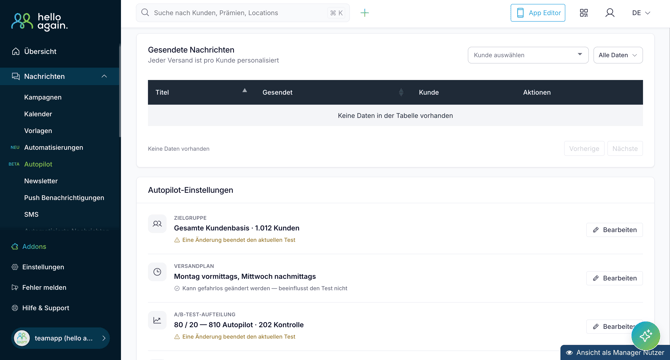
Task: Click the Kunde column header
Action: [429, 92]
